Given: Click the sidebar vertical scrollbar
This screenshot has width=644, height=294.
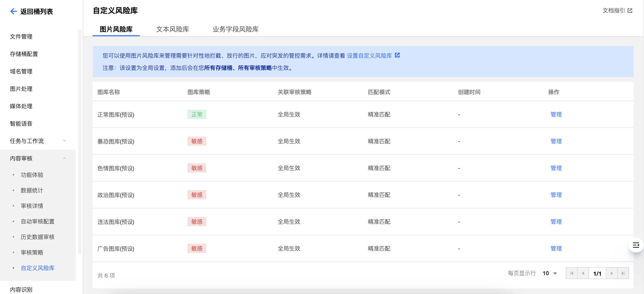Looking at the screenshot, I should [x=80, y=142].
